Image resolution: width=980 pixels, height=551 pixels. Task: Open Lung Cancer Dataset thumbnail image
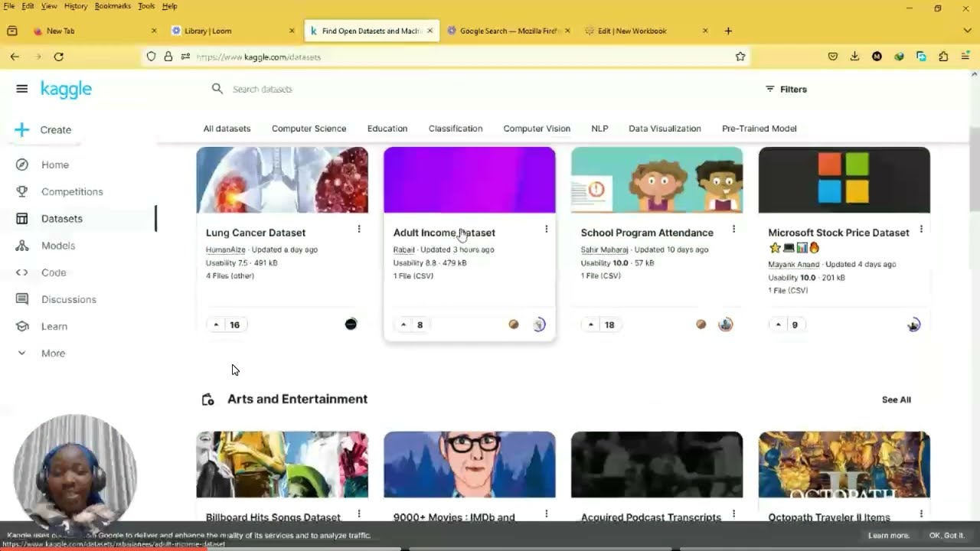point(282,180)
